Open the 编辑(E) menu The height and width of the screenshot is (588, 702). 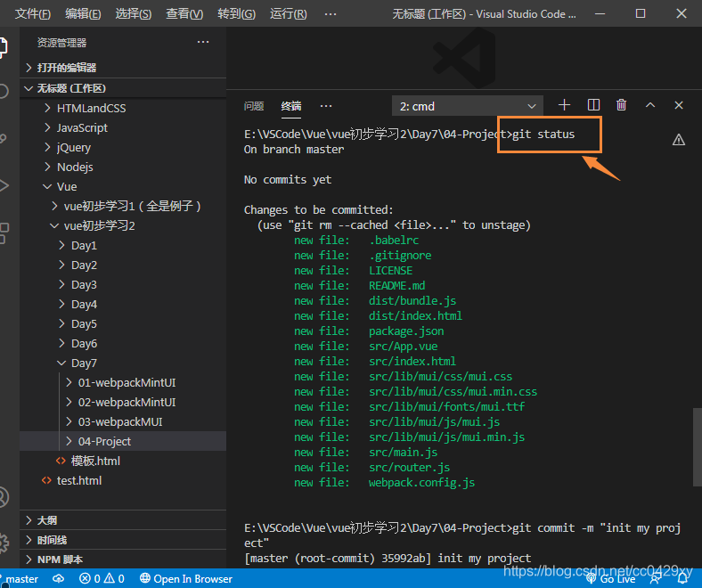coord(83,14)
